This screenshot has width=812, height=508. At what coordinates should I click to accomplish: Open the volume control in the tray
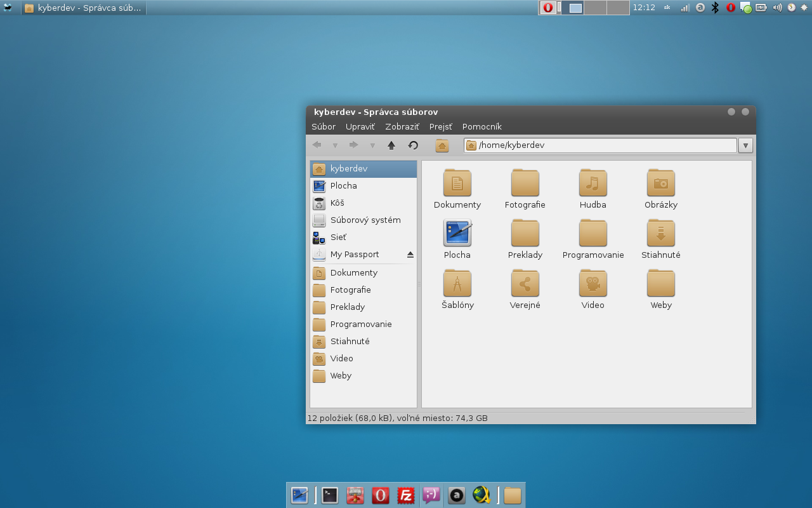777,8
